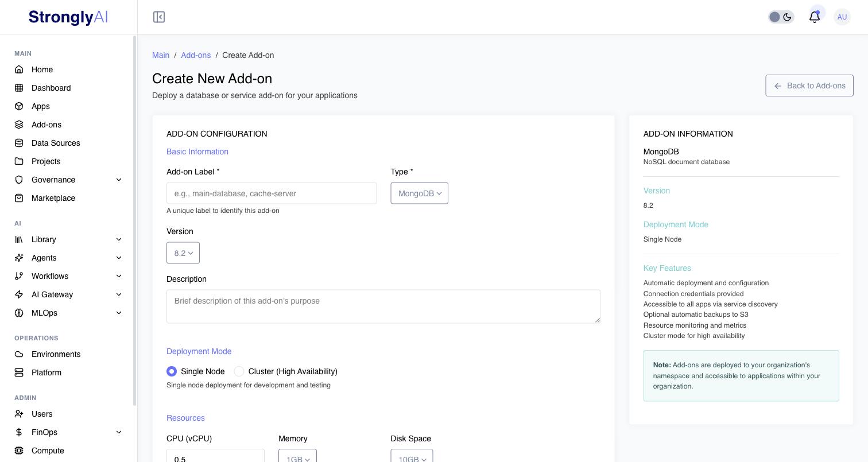Expand the FinOps chevron
868x462 pixels.
click(x=119, y=432)
